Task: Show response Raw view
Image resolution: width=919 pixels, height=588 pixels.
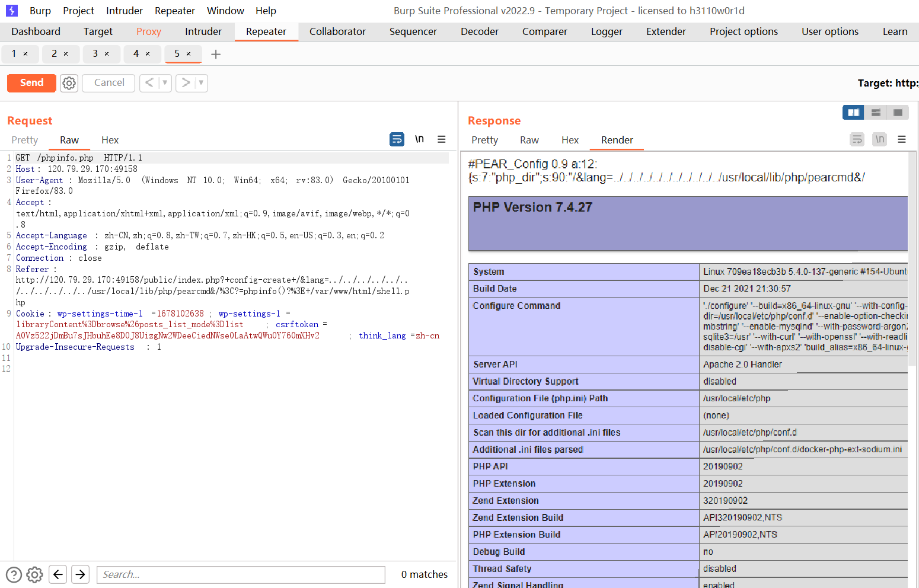Action: (529, 140)
